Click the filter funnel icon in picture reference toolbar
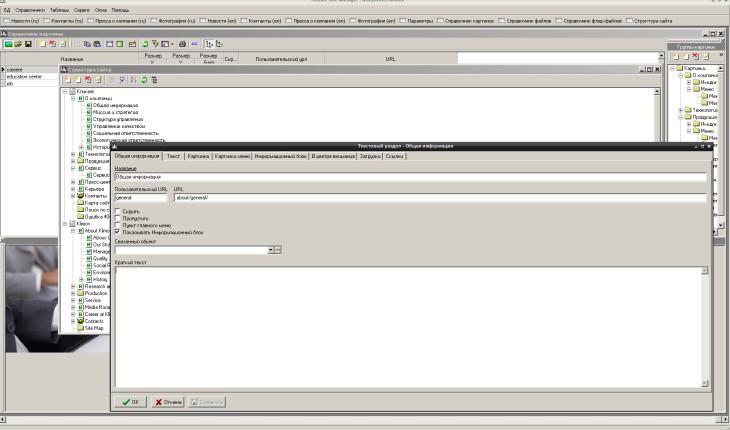730x430 pixels. click(x=155, y=44)
